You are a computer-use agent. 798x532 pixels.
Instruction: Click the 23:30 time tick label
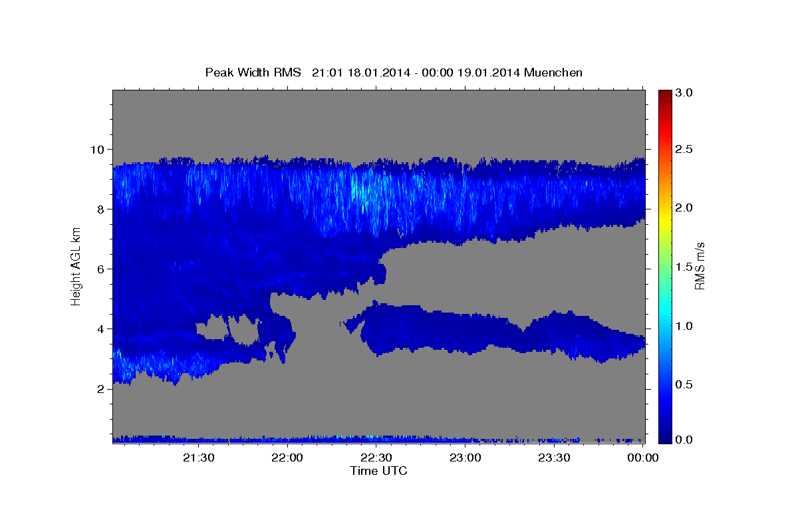point(553,458)
